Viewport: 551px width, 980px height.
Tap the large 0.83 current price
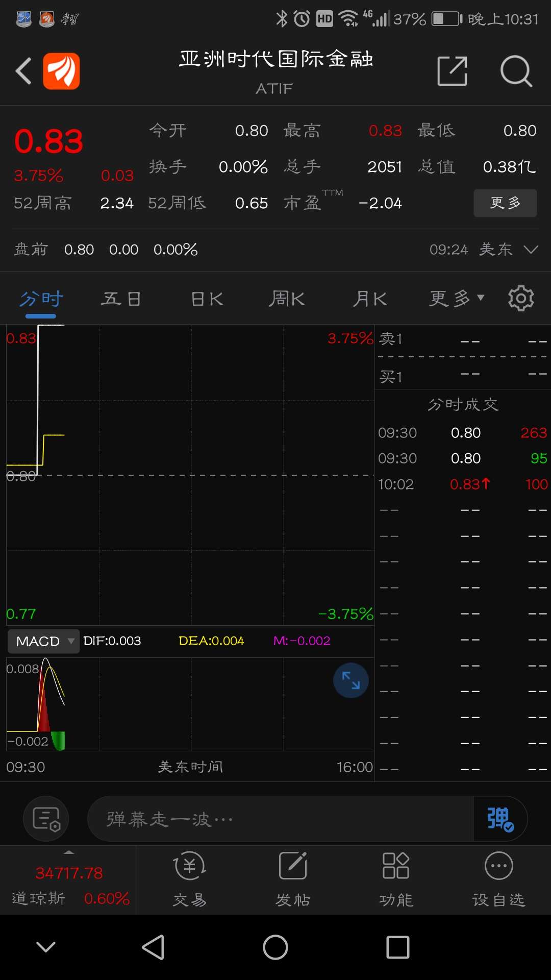[x=48, y=141]
